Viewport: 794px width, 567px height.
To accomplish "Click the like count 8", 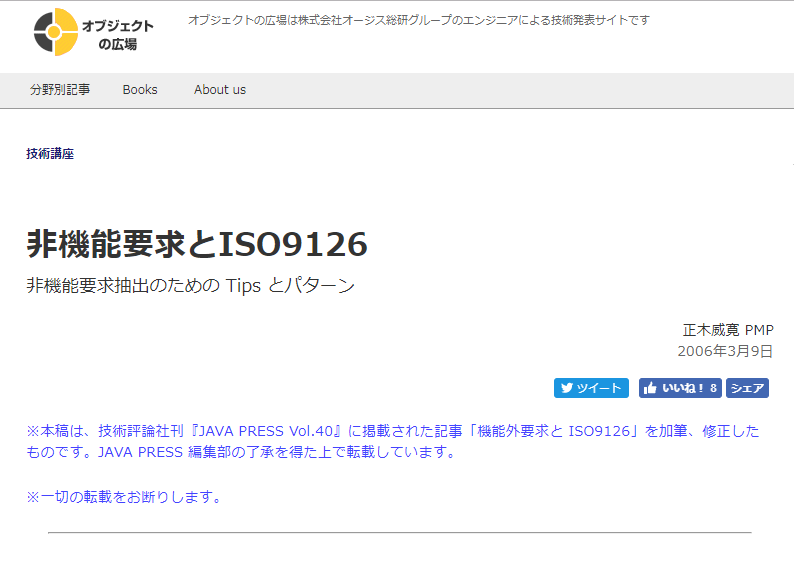I will tap(713, 388).
